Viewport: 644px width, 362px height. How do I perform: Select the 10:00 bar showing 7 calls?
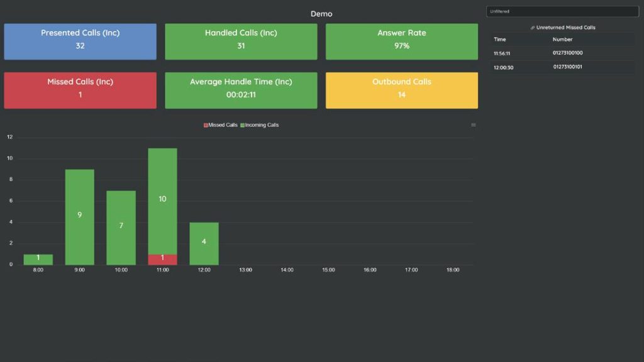click(121, 227)
